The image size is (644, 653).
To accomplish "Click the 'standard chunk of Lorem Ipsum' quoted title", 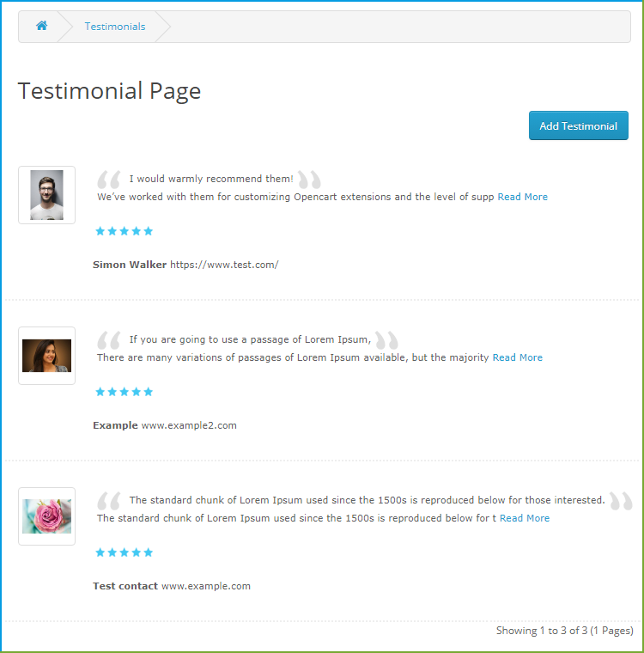I will pyautogui.click(x=367, y=500).
